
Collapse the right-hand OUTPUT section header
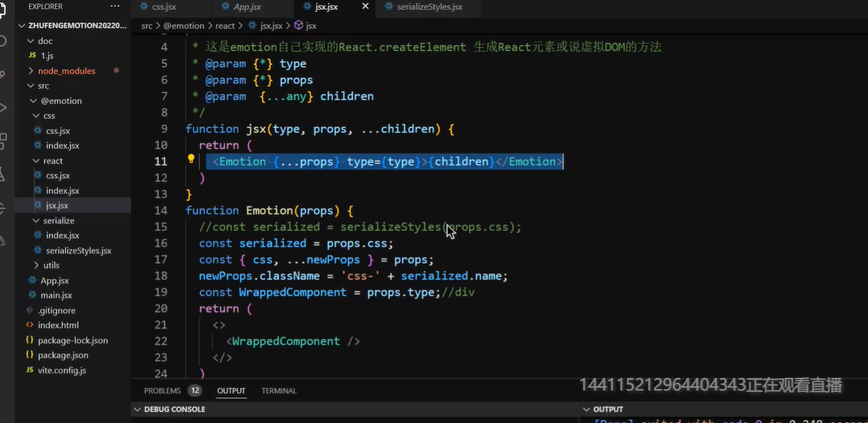pos(586,410)
